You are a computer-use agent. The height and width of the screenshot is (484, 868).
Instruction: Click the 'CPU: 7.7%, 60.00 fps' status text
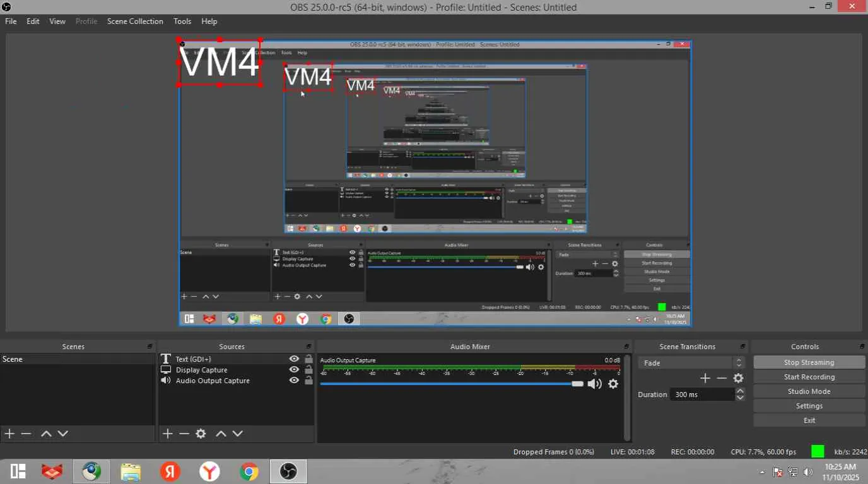pyautogui.click(x=763, y=452)
